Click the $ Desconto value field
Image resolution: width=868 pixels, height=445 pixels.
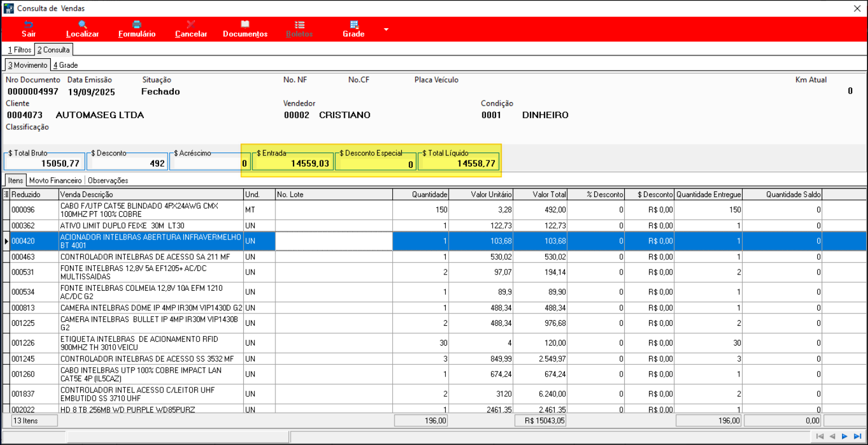tap(127, 164)
